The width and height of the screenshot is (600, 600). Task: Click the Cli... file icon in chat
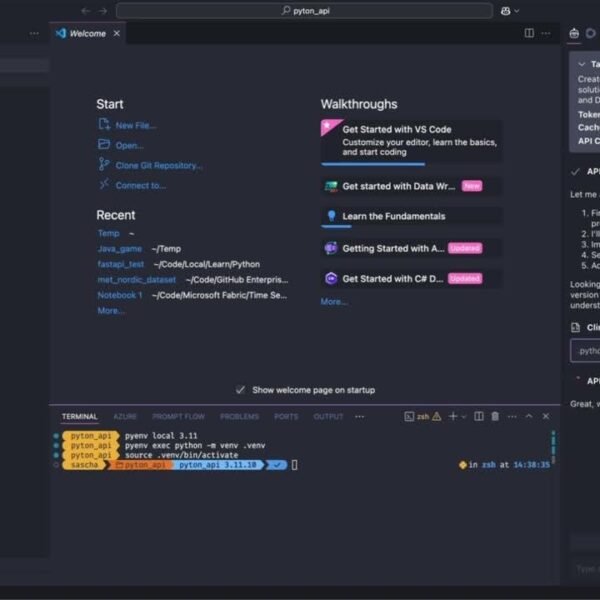pyautogui.click(x=575, y=328)
